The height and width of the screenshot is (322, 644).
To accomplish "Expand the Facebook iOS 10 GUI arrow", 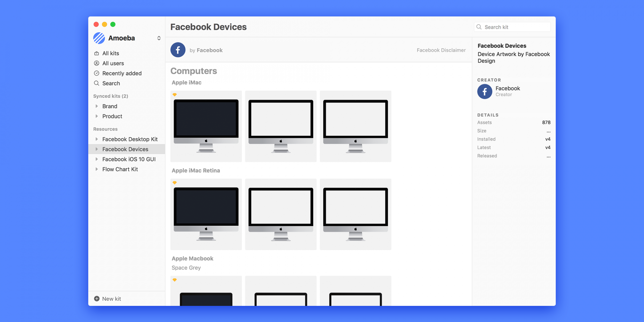I will [x=97, y=159].
